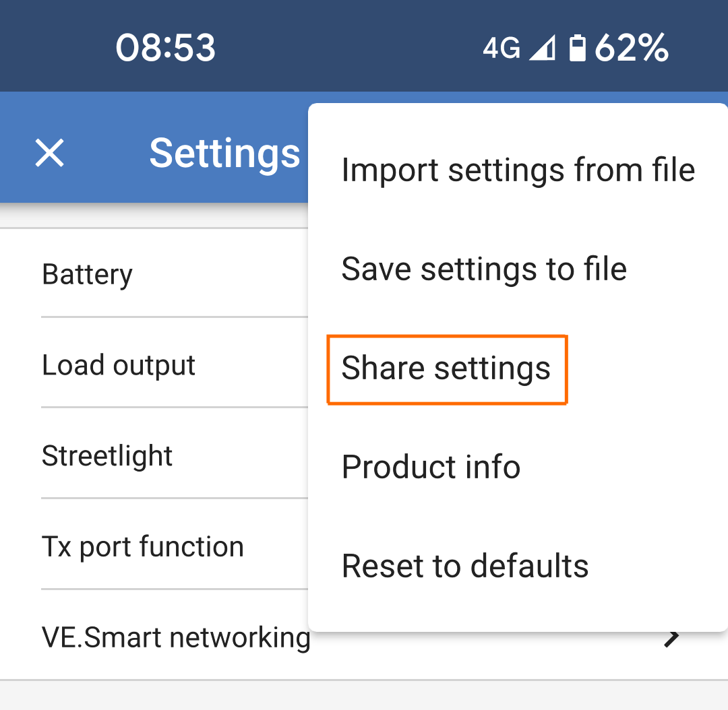Open the Streetlight configuration

(107, 455)
